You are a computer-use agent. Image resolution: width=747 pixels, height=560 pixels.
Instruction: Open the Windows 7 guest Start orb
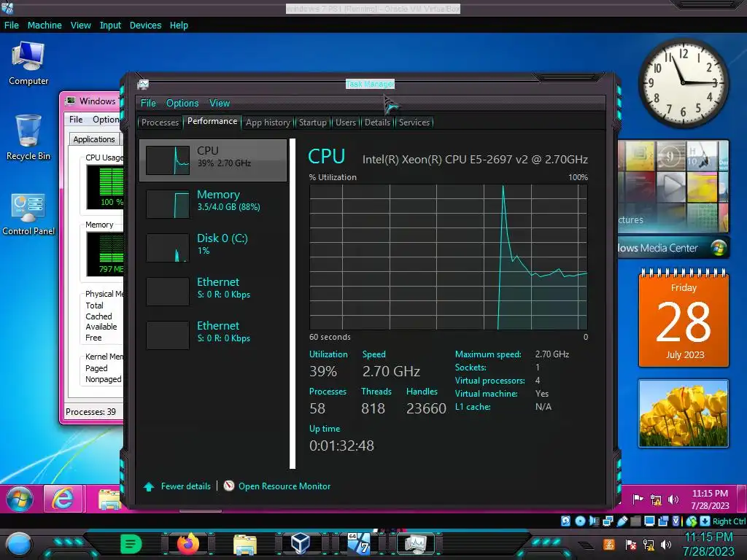pos(19,499)
